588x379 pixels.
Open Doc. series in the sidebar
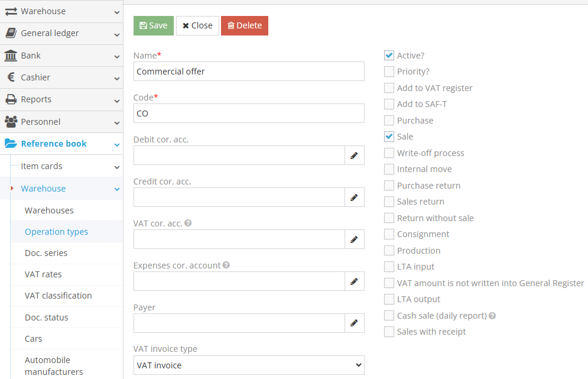pos(46,253)
